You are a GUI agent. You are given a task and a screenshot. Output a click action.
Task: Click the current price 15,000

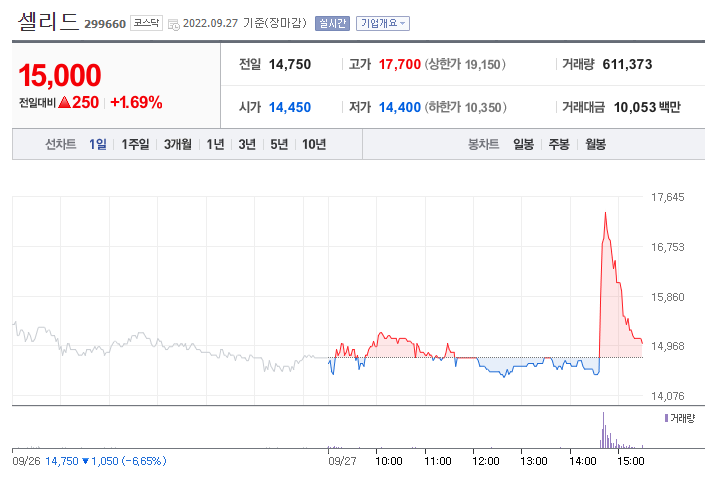59,75
